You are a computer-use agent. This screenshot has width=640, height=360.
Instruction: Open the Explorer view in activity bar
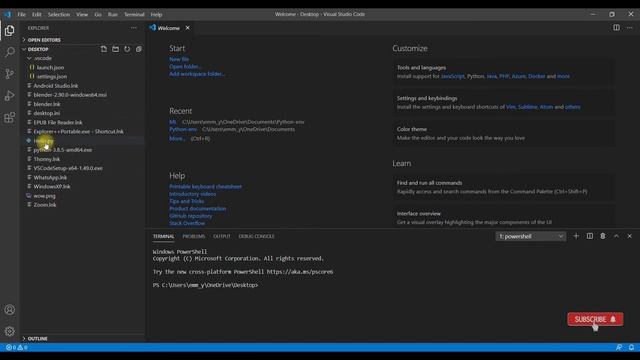tap(9, 31)
